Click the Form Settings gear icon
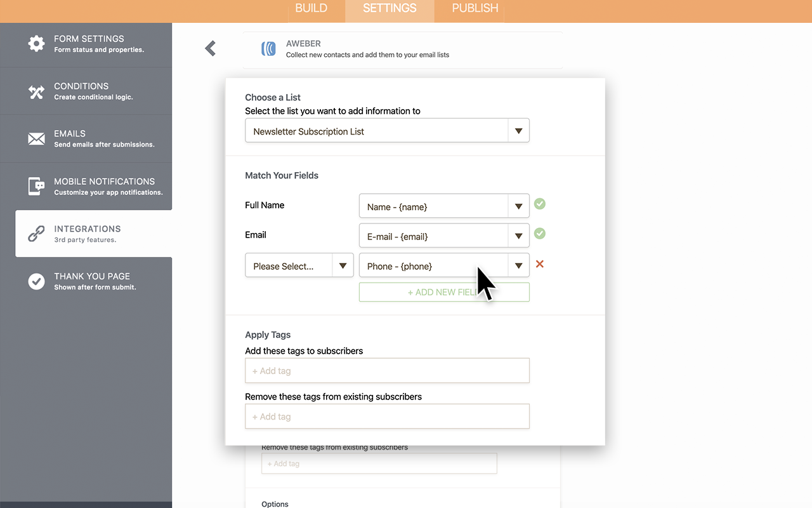The width and height of the screenshot is (812, 508). pyautogui.click(x=36, y=44)
